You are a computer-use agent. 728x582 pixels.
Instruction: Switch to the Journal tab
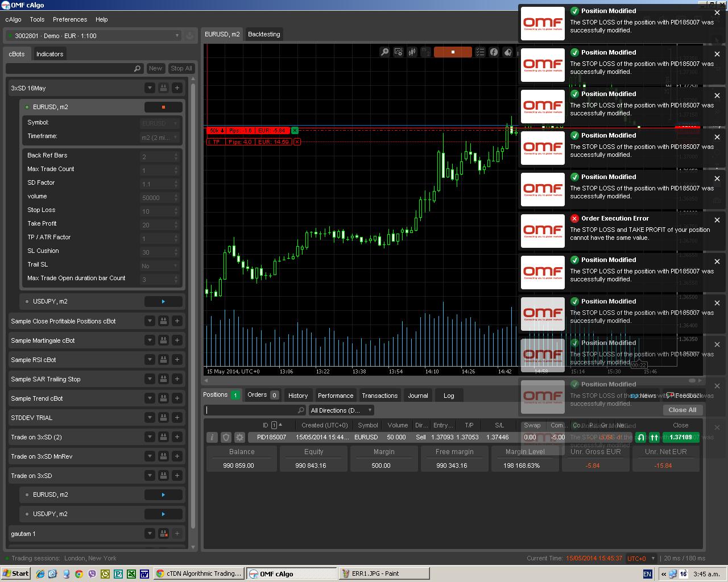pyautogui.click(x=418, y=396)
